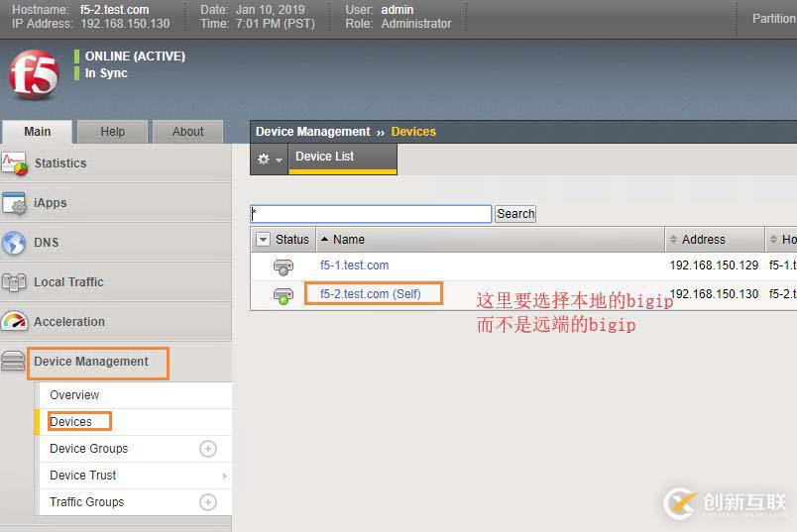Click the DNS globe icon
The width and height of the screenshot is (797, 532).
point(14,243)
